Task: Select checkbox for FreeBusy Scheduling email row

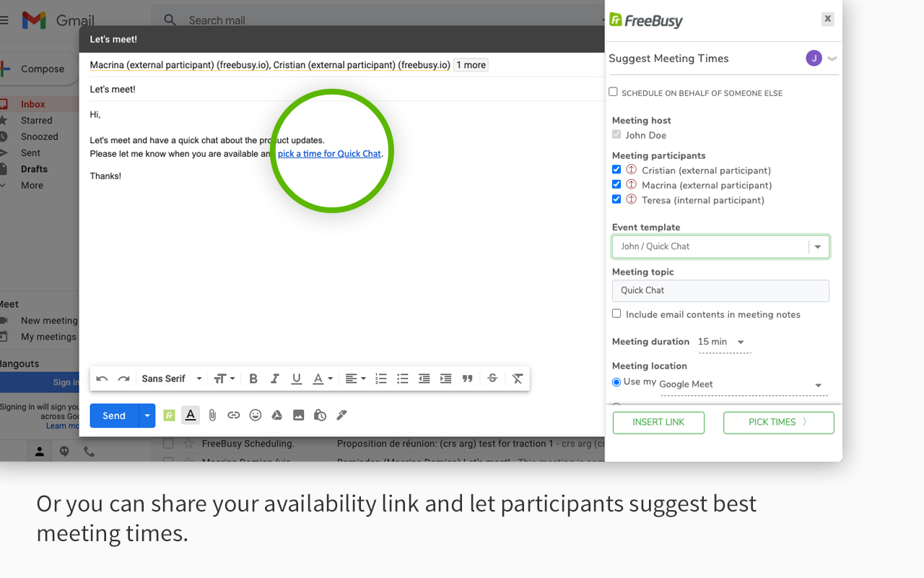Action: pos(167,444)
